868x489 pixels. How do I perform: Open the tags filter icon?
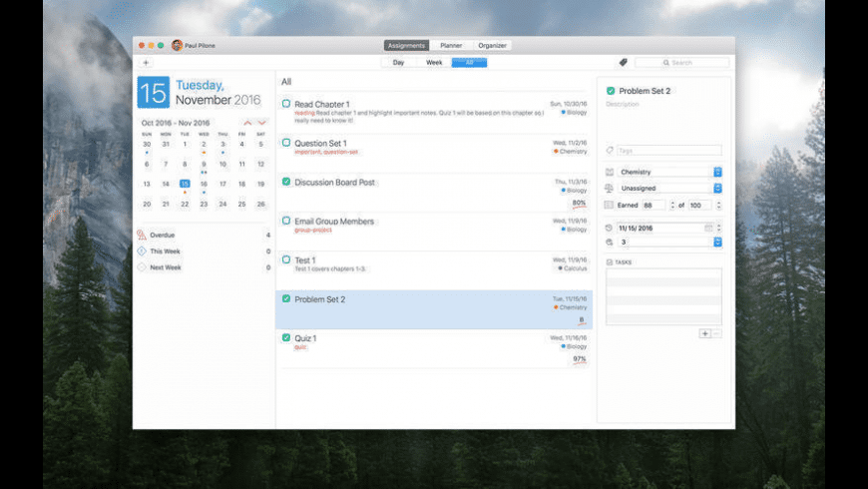pos(624,63)
